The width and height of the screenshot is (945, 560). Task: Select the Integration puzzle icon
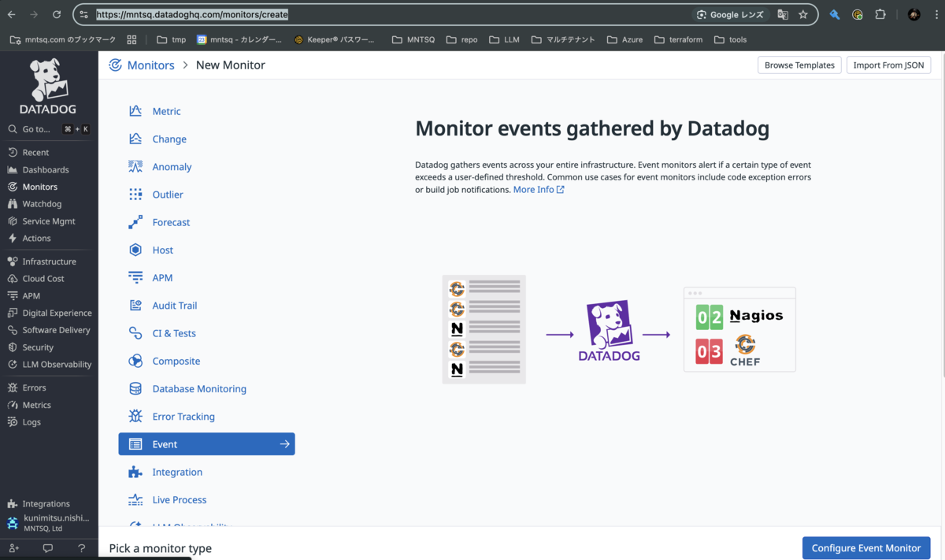point(135,472)
